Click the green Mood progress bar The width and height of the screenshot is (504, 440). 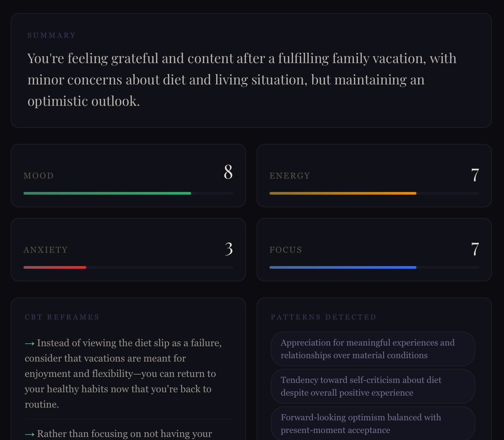click(x=107, y=193)
